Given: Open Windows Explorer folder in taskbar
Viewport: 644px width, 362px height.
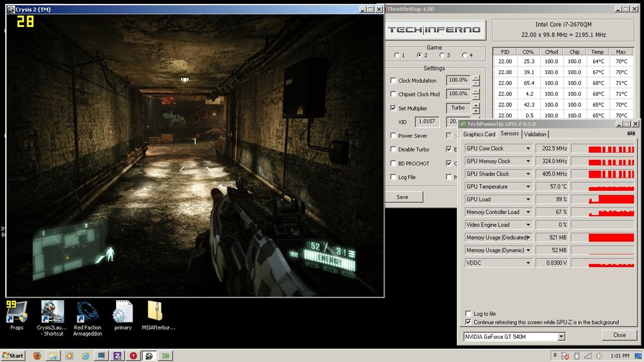Looking at the screenshot, I should pos(53,356).
